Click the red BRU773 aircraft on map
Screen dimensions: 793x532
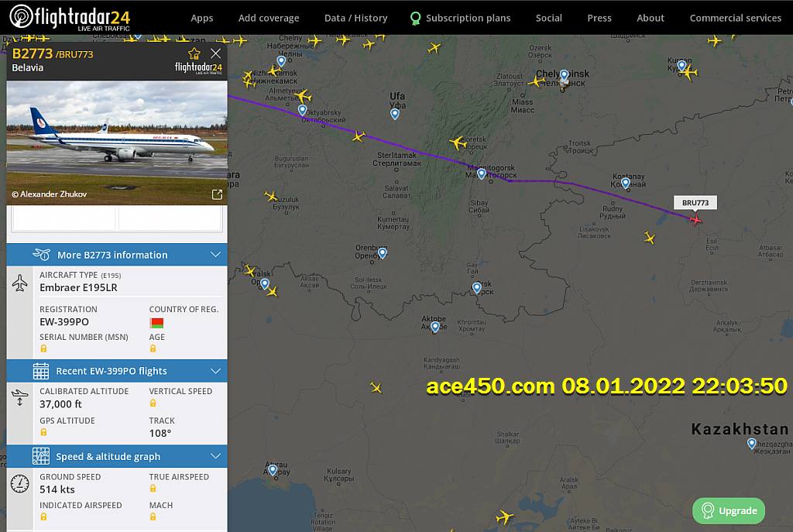(x=695, y=220)
